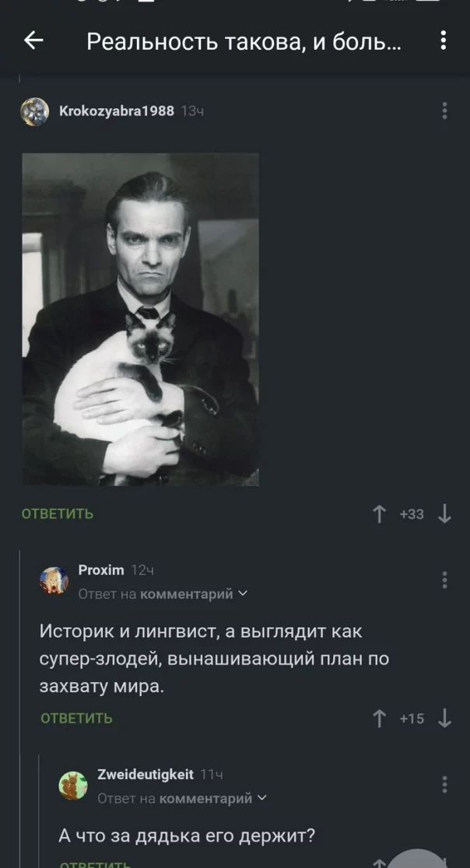The height and width of the screenshot is (868, 470).
Task: Open Krokozyabra1988 avatar profile
Action: coord(35,111)
